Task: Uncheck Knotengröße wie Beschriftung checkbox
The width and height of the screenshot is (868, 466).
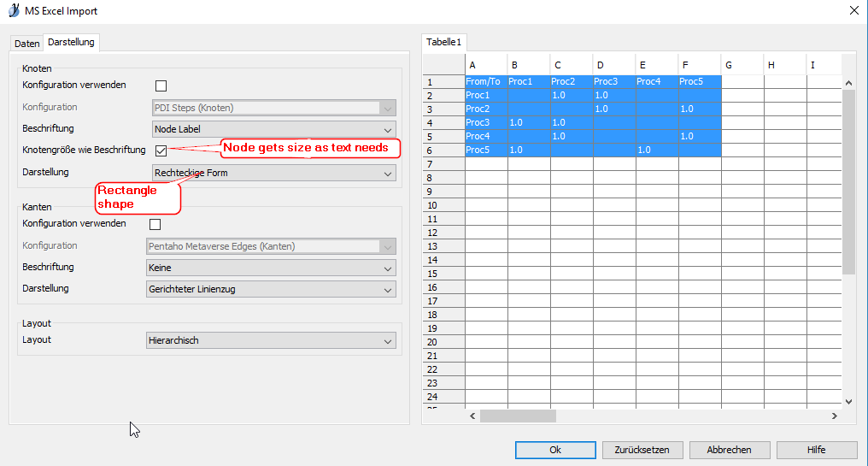Action: (x=161, y=150)
